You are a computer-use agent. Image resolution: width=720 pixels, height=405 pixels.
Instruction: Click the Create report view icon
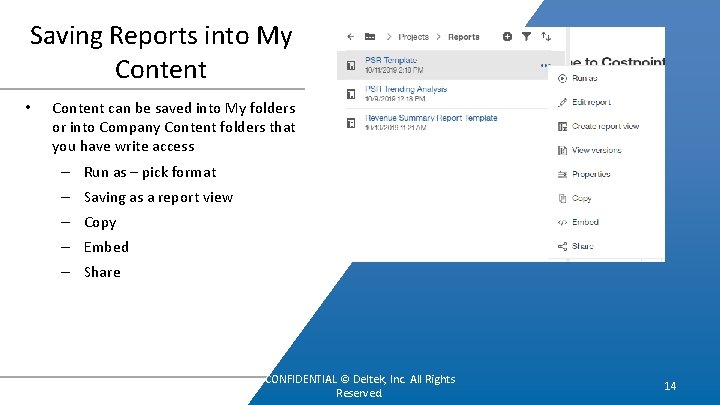(562, 126)
